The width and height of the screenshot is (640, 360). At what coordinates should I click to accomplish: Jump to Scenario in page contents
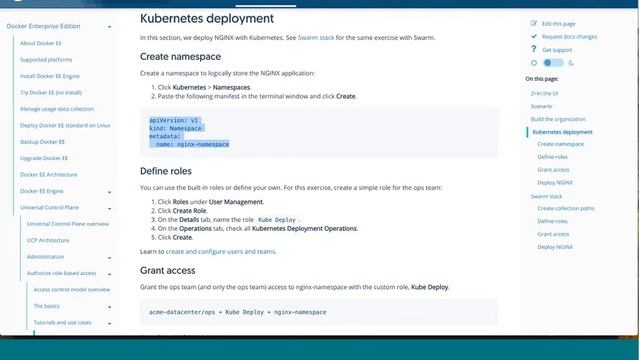tap(541, 106)
